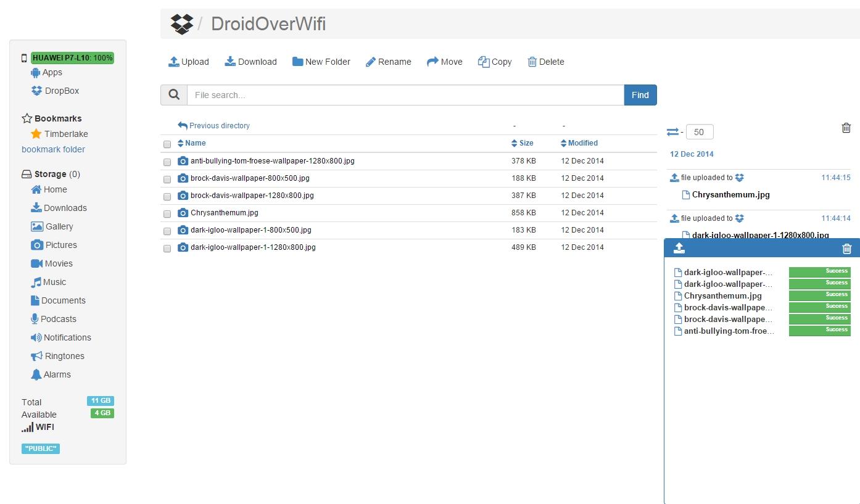Open DropBox in sidebar

(55, 91)
